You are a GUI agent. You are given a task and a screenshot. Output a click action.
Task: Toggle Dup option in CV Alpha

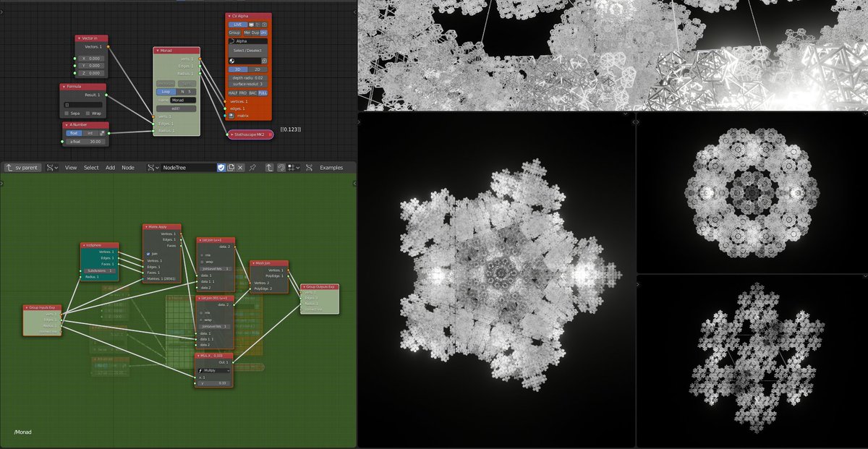point(255,33)
